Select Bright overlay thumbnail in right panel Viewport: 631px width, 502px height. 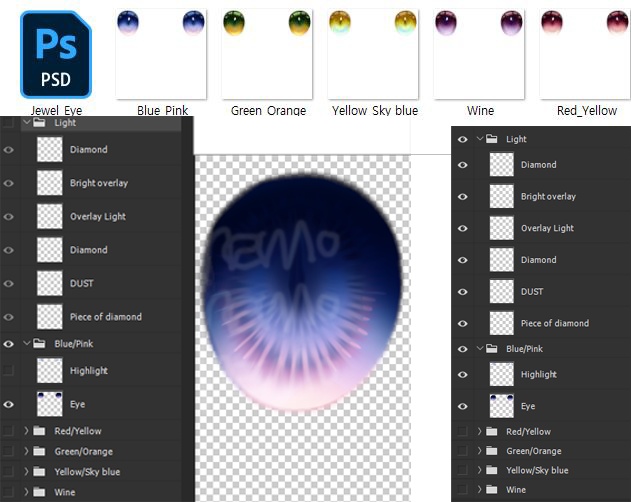[502, 196]
